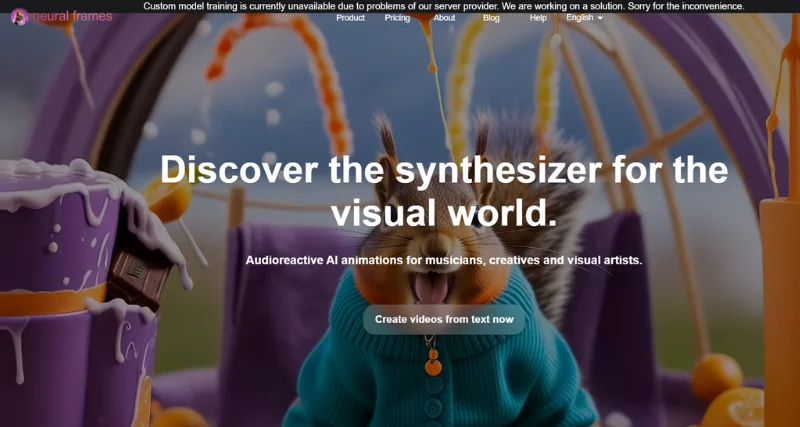This screenshot has width=800, height=427.
Task: Open the English language selector
Action: (x=580, y=18)
